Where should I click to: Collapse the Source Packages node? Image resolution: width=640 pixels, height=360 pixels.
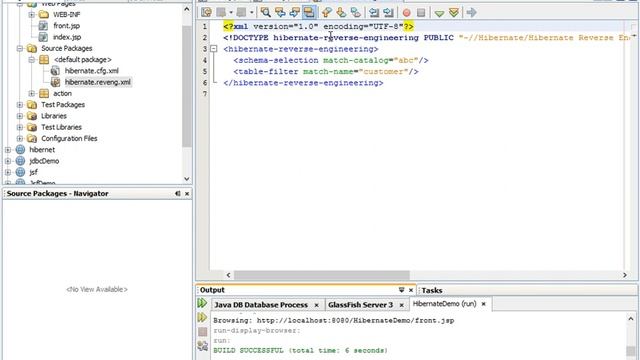point(20,48)
